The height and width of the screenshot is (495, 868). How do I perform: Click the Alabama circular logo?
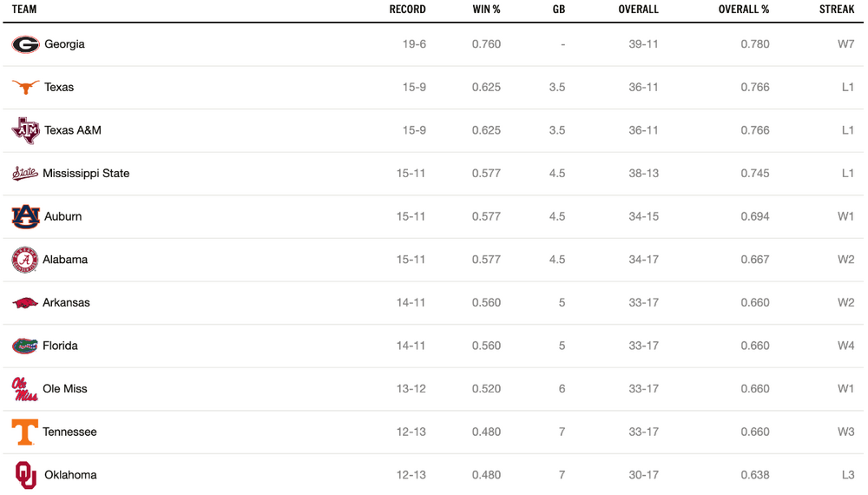point(25,260)
